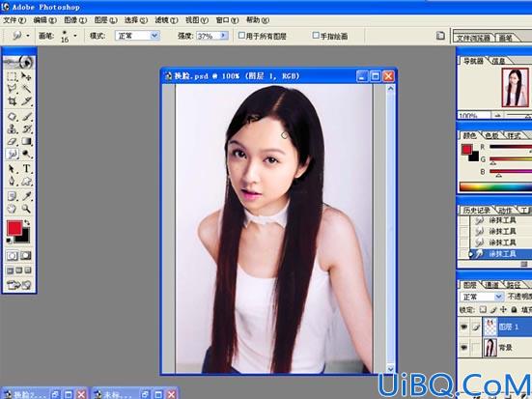Toggle palette well icon in options bar

[x=440, y=36]
